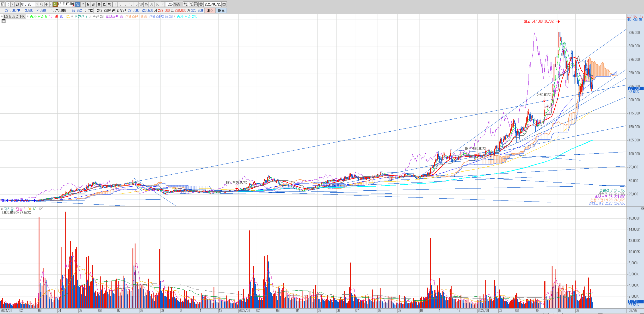Click the add-indicator line icon
Viewport: 644px width, 314px height.
(190, 4)
